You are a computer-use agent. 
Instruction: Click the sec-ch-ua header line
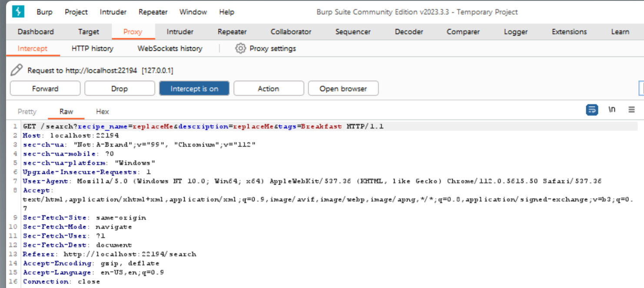pyautogui.click(x=139, y=145)
